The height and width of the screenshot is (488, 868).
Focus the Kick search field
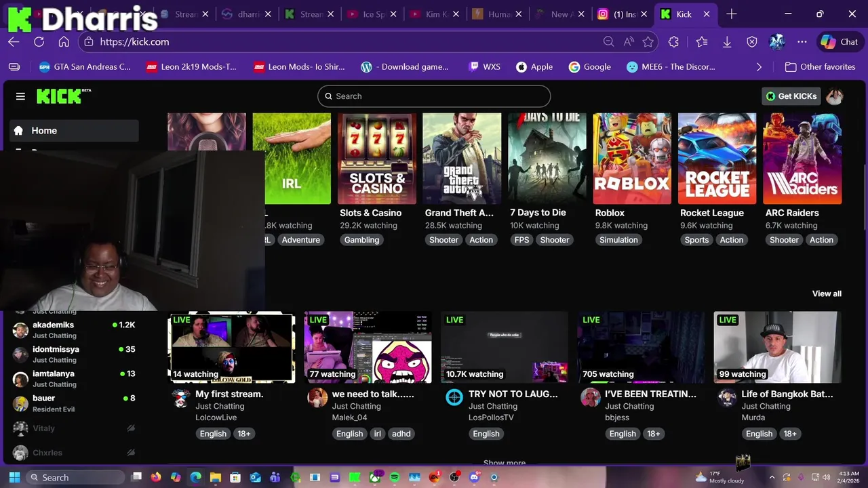point(434,96)
